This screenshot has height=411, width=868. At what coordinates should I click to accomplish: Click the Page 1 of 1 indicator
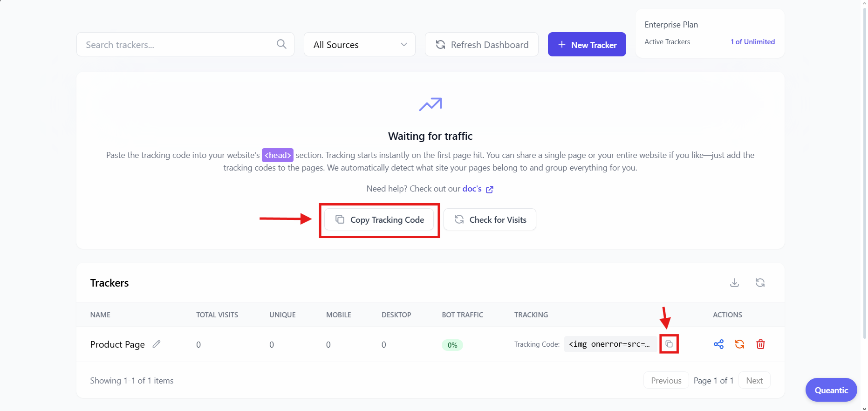pos(713,381)
